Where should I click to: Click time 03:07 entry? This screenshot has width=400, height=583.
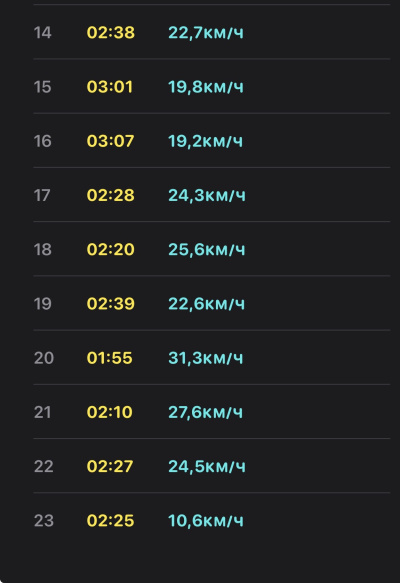pyautogui.click(x=110, y=141)
